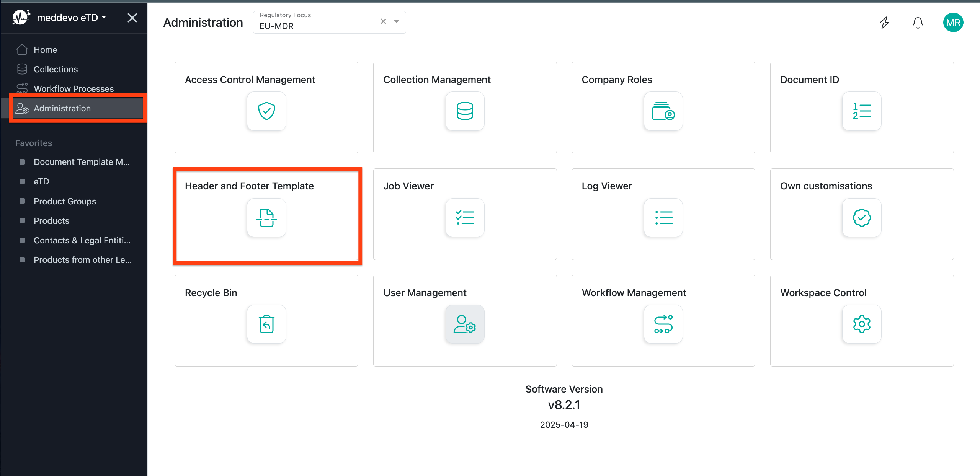980x476 pixels.
Task: Go to Collections in the sidebar
Action: coord(56,69)
